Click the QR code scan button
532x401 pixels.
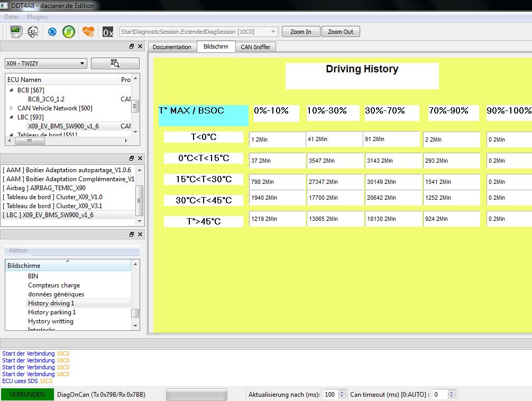(115, 63)
